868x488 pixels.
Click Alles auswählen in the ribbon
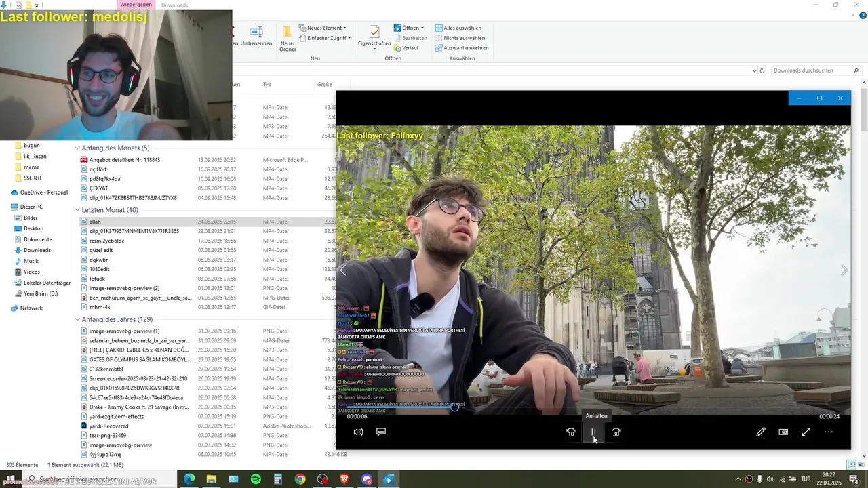(x=458, y=28)
